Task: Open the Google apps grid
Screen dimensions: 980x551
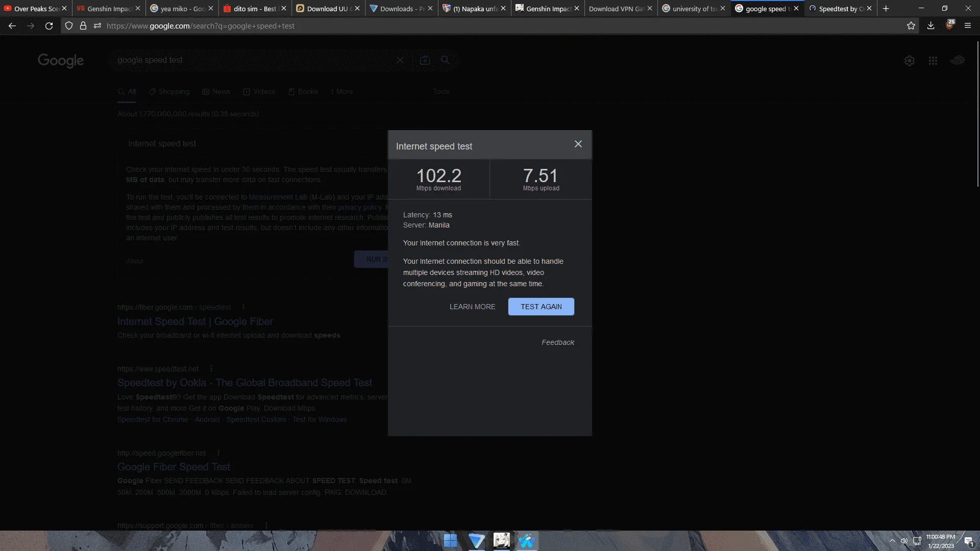Action: [x=933, y=61]
